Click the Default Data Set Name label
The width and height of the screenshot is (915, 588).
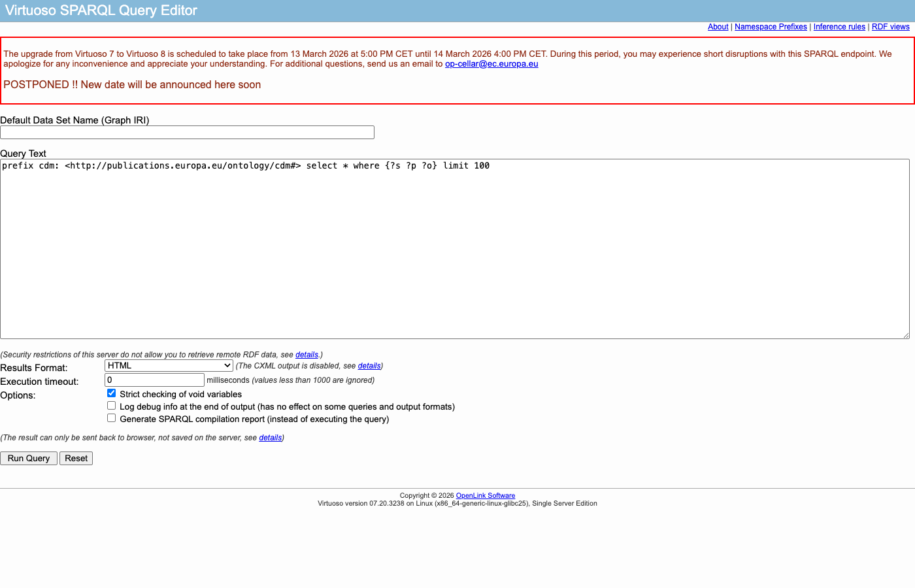(75, 120)
